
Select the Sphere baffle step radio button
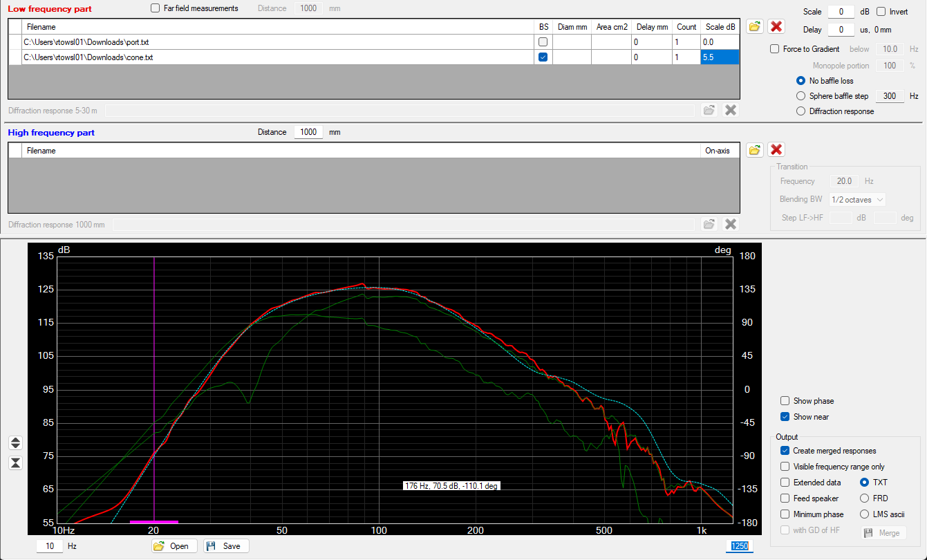tap(801, 96)
